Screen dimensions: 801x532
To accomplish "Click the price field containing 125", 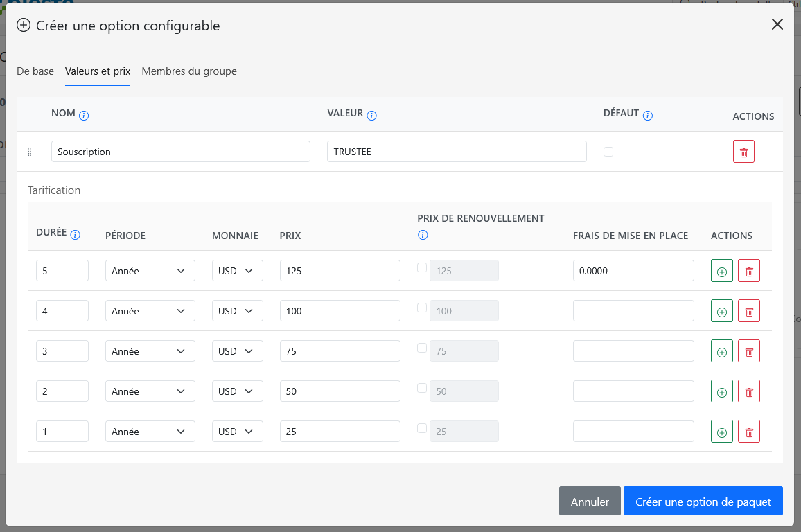I will click(x=340, y=271).
